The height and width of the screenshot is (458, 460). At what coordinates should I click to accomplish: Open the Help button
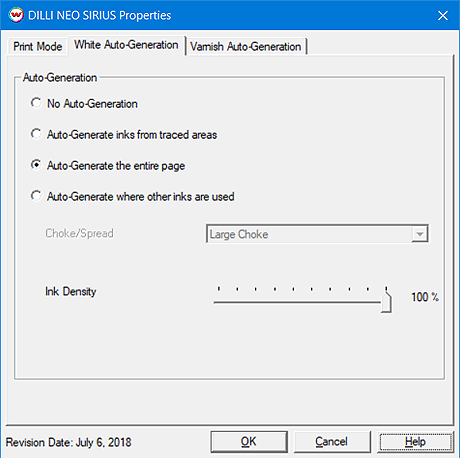point(415,442)
